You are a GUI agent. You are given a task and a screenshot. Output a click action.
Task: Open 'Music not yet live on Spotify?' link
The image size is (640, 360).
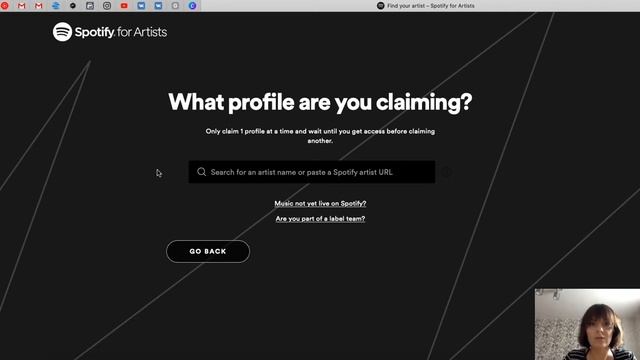point(320,203)
